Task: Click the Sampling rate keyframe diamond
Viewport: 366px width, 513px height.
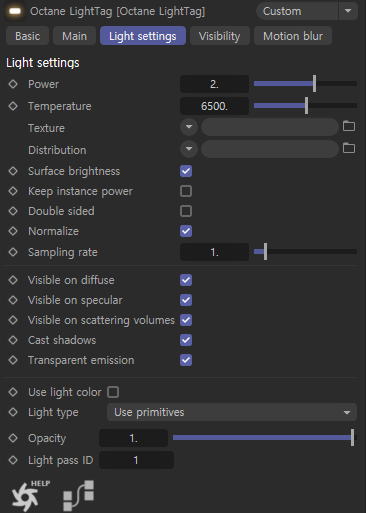Action: (x=13, y=252)
